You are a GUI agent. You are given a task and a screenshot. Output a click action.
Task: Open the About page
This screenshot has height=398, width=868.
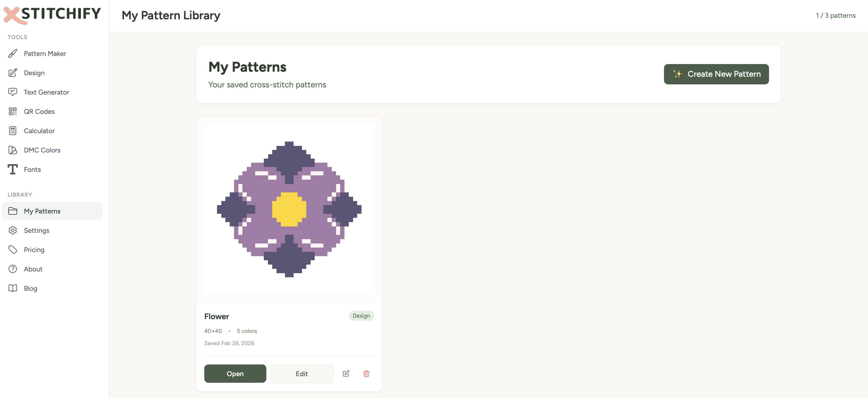(x=33, y=269)
